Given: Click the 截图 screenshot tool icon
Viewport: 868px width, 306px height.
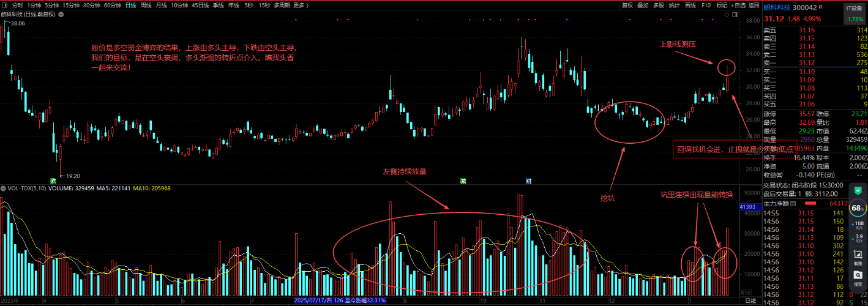Looking at the screenshot, I should [857, 256].
